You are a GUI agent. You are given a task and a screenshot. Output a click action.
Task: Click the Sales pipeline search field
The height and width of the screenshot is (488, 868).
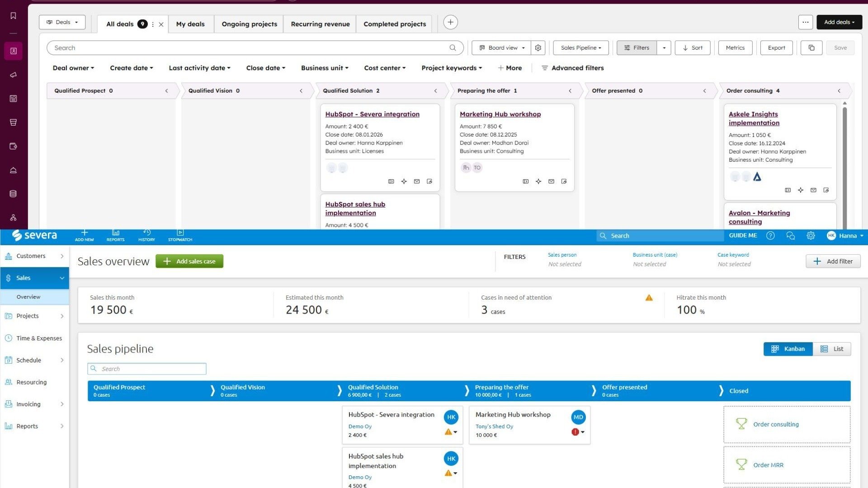146,369
